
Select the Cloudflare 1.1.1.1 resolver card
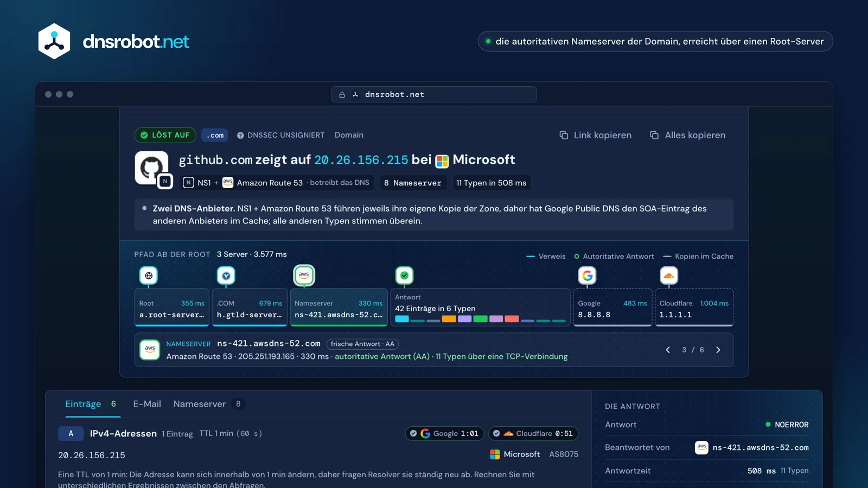coord(694,307)
